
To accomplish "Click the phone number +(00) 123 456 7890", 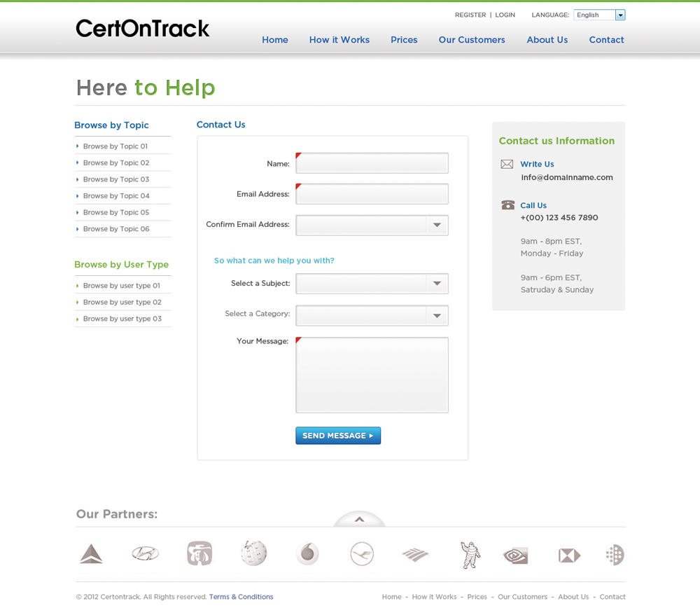I will coord(559,218).
